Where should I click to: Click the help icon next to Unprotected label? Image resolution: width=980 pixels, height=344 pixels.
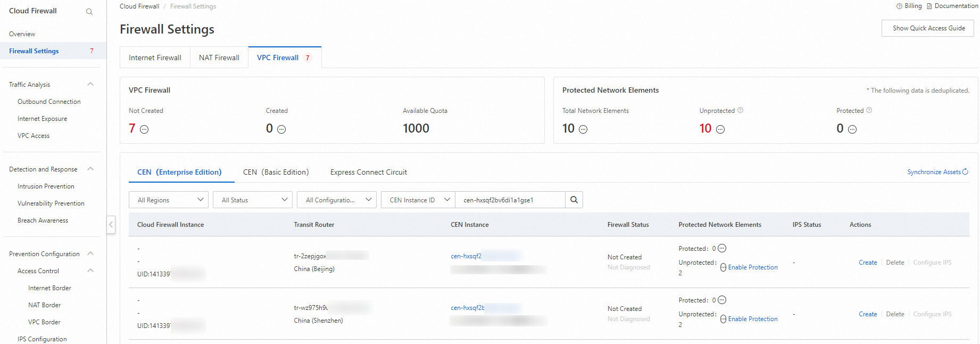click(740, 110)
